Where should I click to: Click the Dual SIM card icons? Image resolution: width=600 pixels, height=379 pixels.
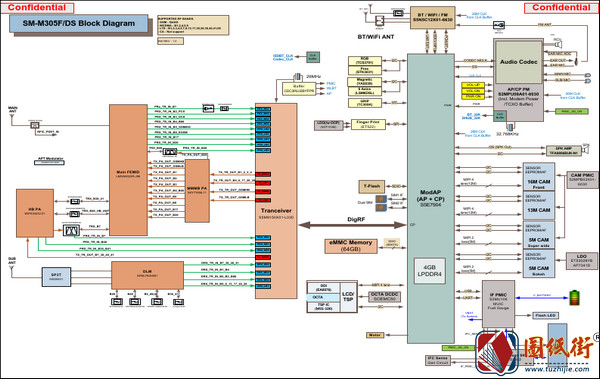[x=381, y=203]
